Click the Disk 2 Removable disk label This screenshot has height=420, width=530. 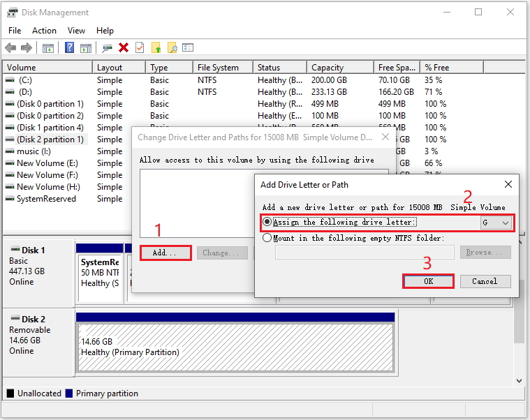pos(38,342)
